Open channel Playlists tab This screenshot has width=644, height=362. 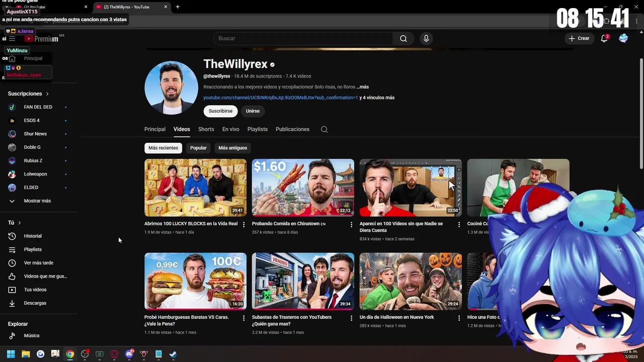tap(258, 129)
